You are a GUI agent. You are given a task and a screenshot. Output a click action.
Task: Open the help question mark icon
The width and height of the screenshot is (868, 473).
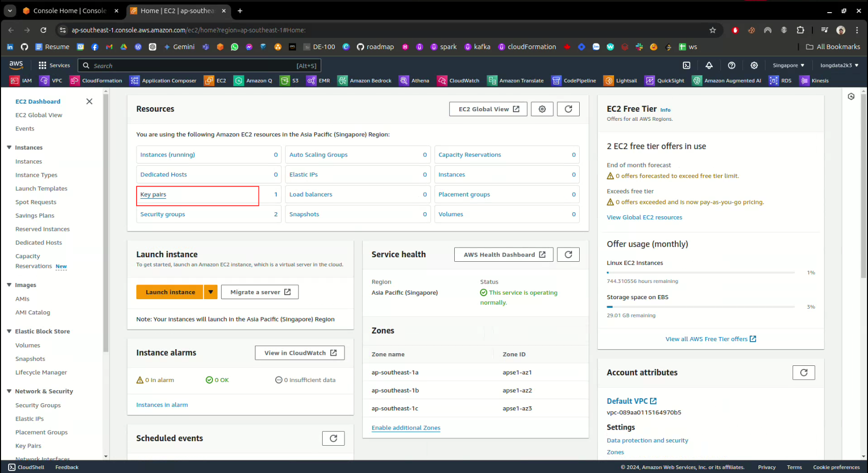point(731,65)
